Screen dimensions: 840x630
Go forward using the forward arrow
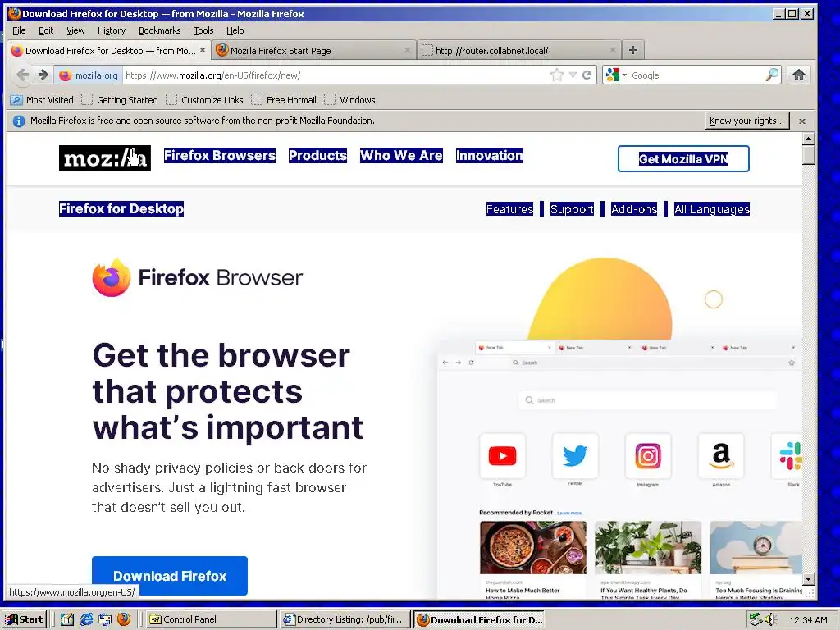pos(43,75)
